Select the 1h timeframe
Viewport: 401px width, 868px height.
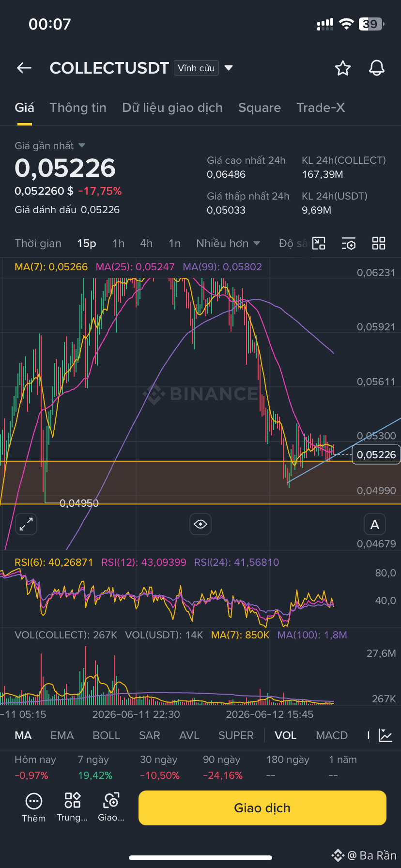pos(119,243)
